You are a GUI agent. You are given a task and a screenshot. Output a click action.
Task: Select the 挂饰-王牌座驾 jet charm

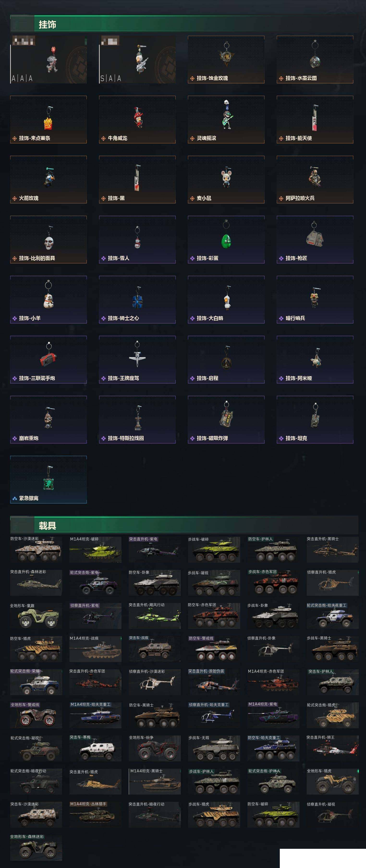click(x=137, y=359)
